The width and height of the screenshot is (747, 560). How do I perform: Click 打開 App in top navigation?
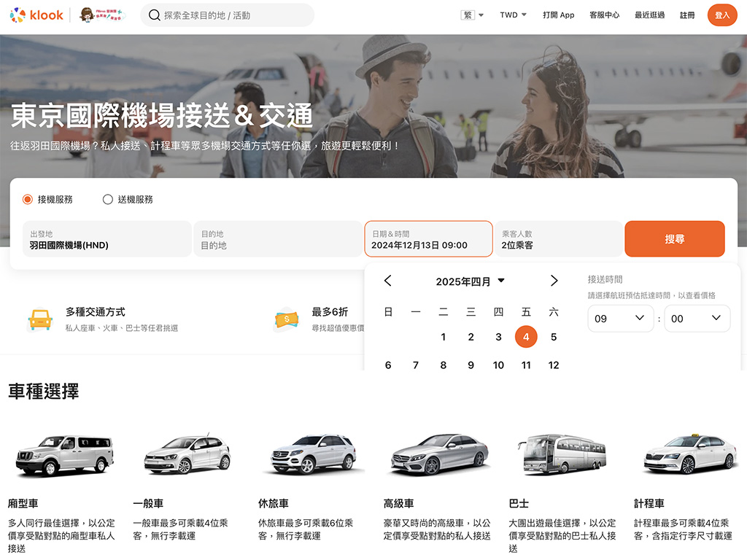[558, 15]
